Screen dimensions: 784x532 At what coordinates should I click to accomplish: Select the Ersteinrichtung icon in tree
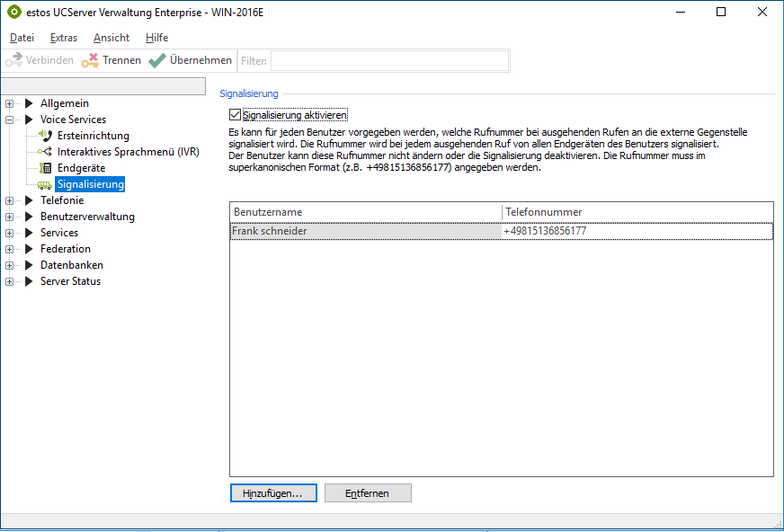(x=46, y=136)
